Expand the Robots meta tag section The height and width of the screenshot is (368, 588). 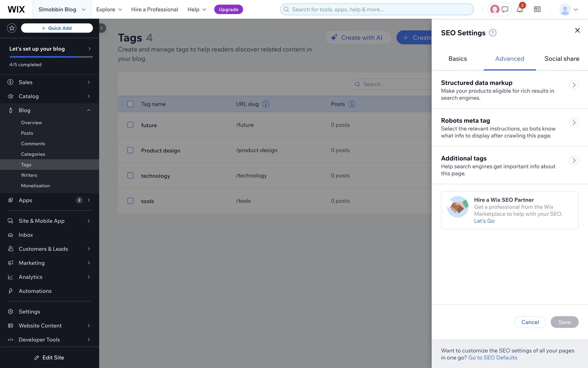[x=574, y=123]
